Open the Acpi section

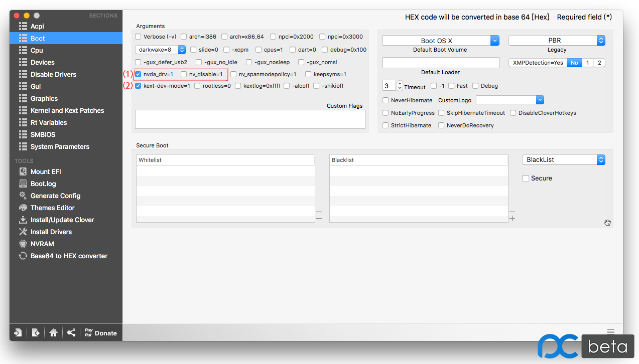click(x=66, y=26)
